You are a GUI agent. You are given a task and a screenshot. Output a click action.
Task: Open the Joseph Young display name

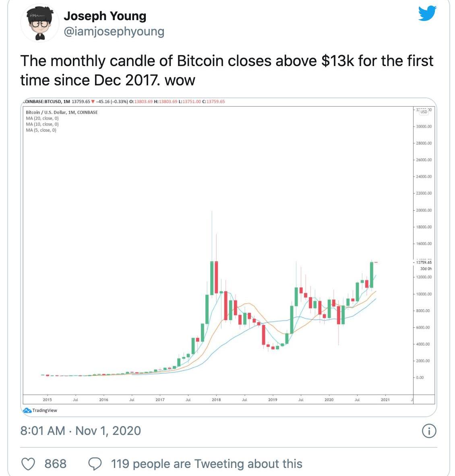[x=105, y=16]
